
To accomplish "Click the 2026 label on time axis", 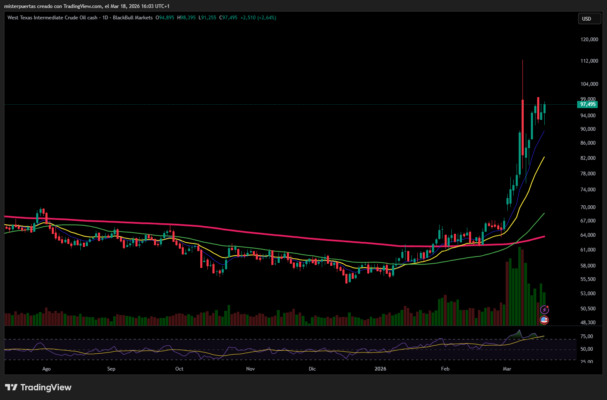I will pos(380,368).
